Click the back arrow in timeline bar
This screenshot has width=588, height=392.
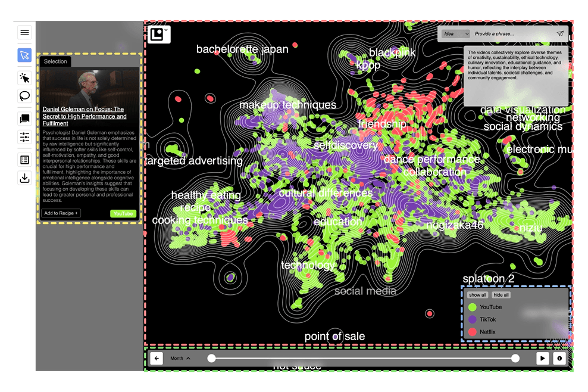(x=157, y=359)
